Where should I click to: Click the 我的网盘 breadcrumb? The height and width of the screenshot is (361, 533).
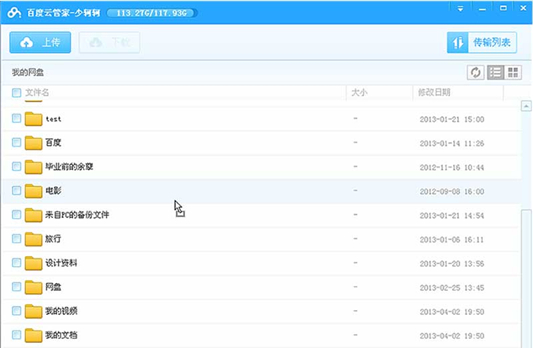28,72
